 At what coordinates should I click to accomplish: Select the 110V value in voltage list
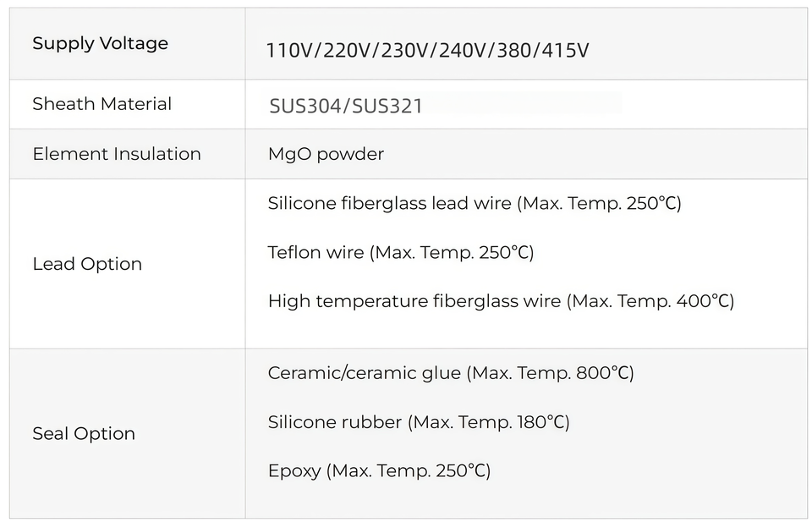(288, 51)
